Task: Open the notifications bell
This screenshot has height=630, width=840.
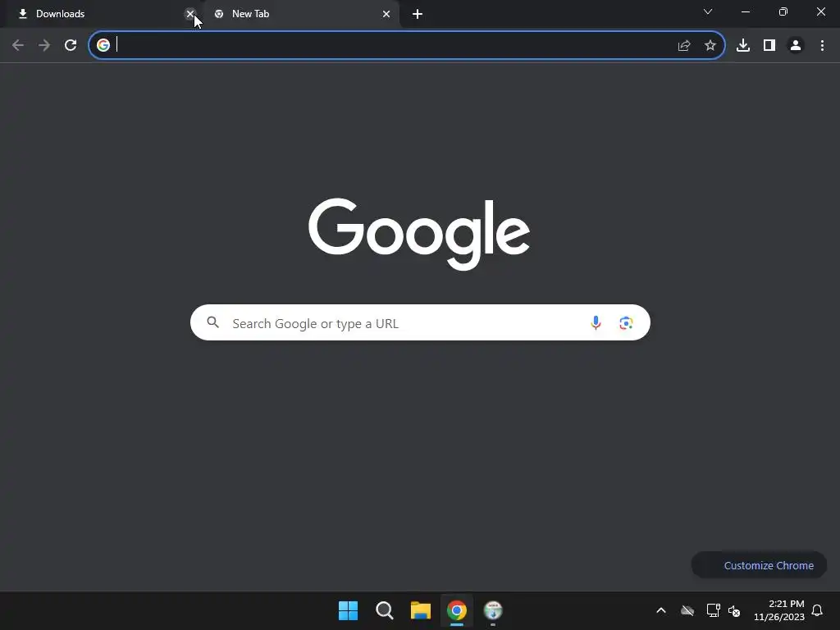Action: pyautogui.click(x=817, y=610)
